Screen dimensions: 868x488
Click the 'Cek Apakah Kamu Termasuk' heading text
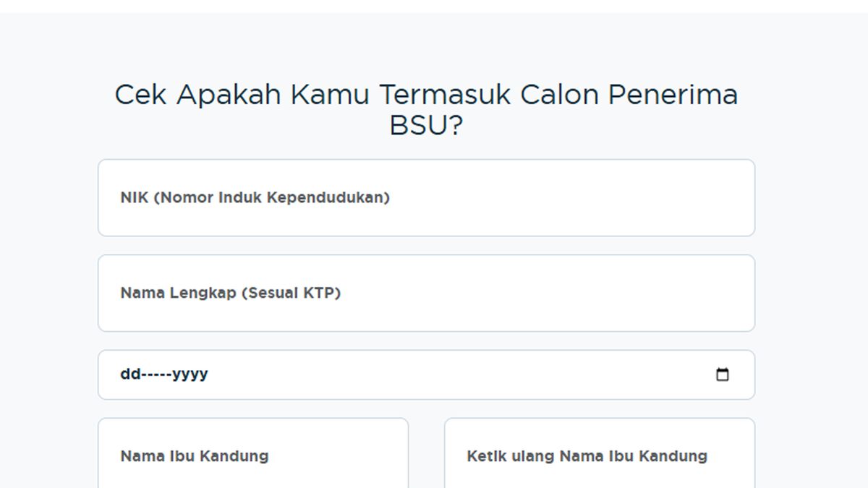(313, 95)
